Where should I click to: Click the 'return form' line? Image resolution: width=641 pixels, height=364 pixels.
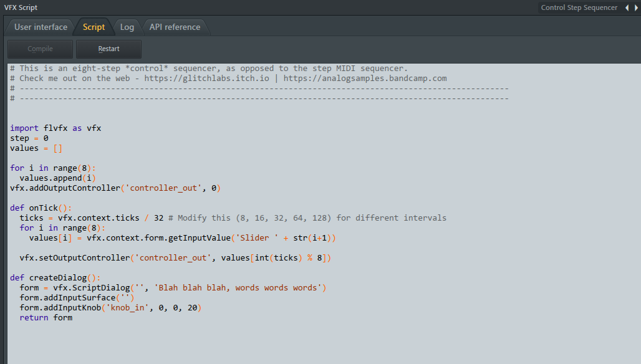(x=46, y=317)
